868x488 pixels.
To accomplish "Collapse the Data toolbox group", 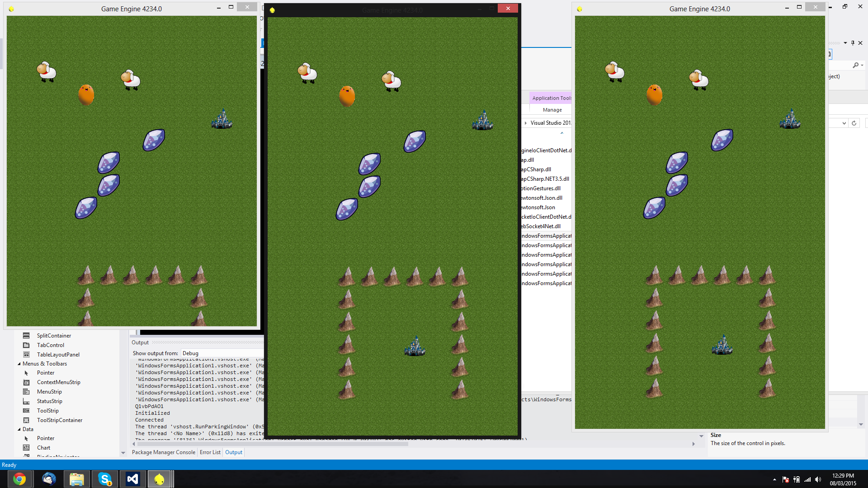I will point(19,429).
